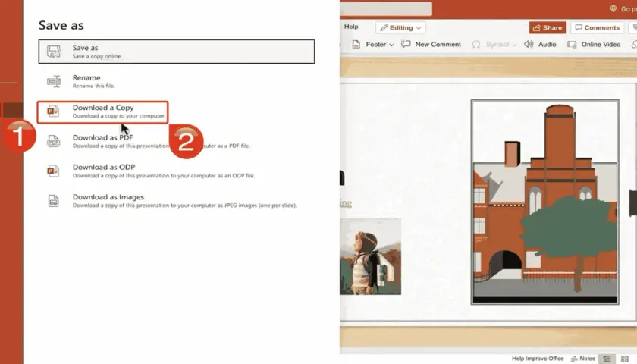Click the Save as floppy disk icon
637x364 pixels.
point(54,52)
